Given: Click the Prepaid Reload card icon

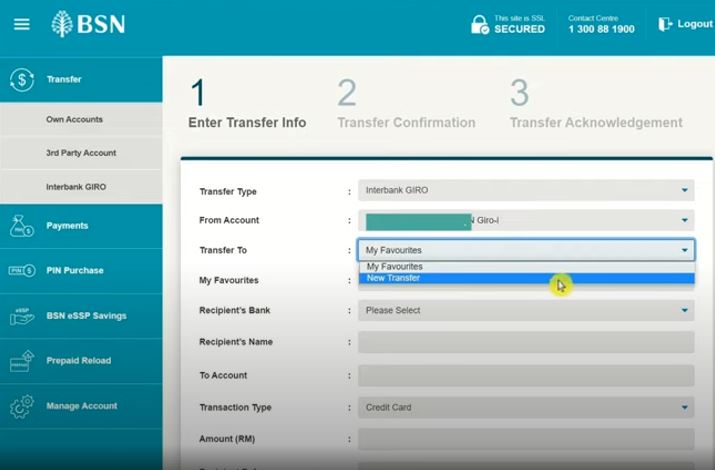Looking at the screenshot, I should 22,361.
